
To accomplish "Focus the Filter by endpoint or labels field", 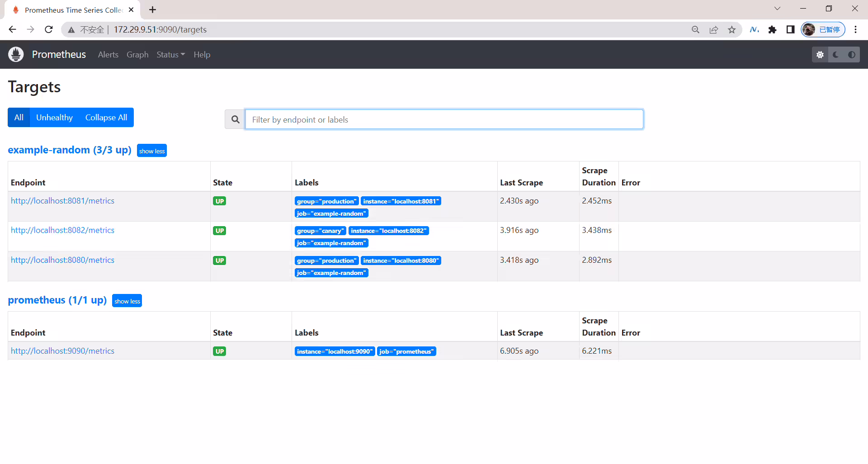I will [444, 119].
